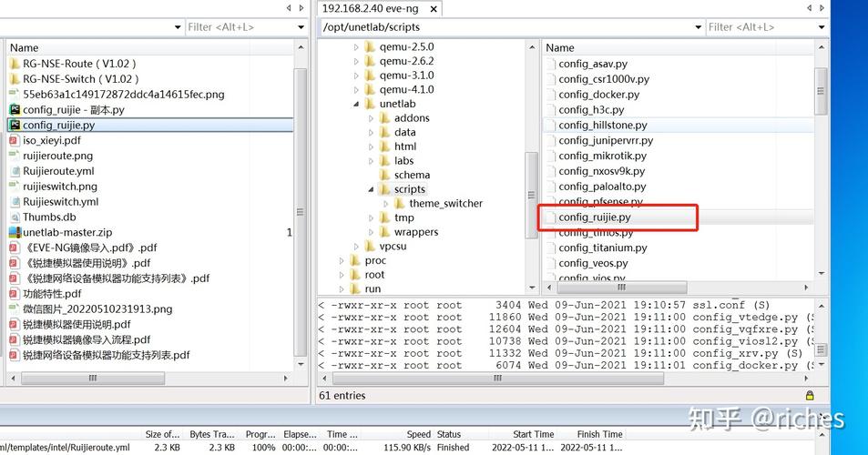
Task: Click the scripts folder icon in tree
Action: 385,189
